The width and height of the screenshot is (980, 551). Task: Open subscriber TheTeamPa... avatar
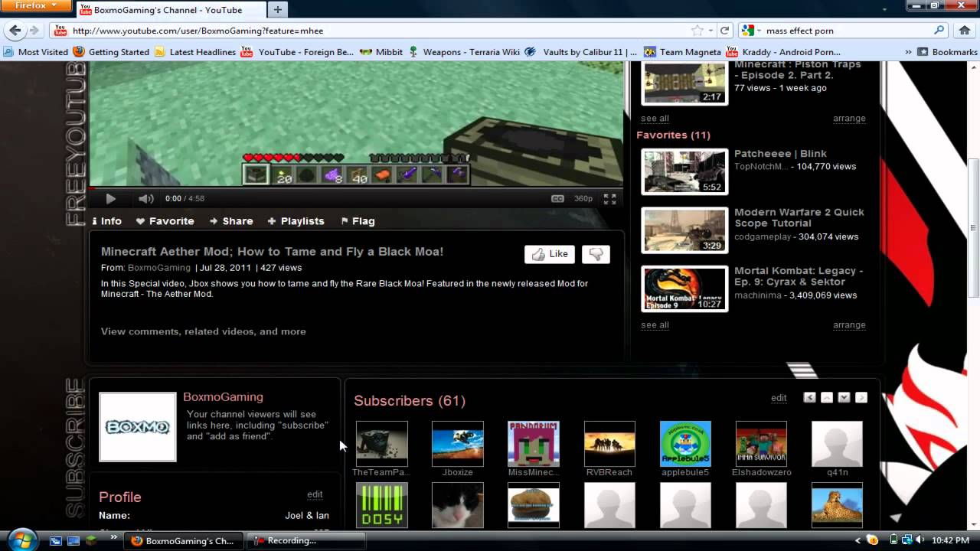(x=382, y=444)
